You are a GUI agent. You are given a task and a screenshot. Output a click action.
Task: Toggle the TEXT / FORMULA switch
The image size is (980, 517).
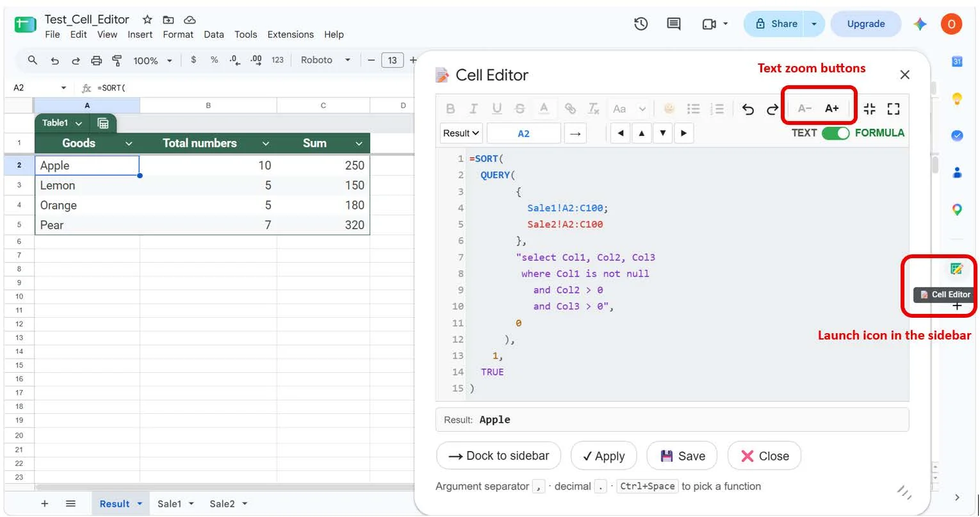pos(835,133)
